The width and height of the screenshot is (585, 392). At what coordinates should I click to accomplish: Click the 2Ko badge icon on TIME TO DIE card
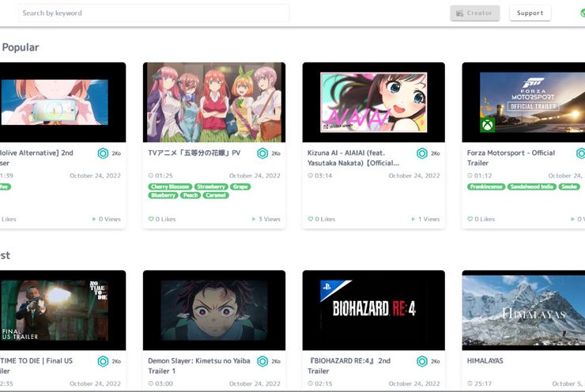click(103, 361)
